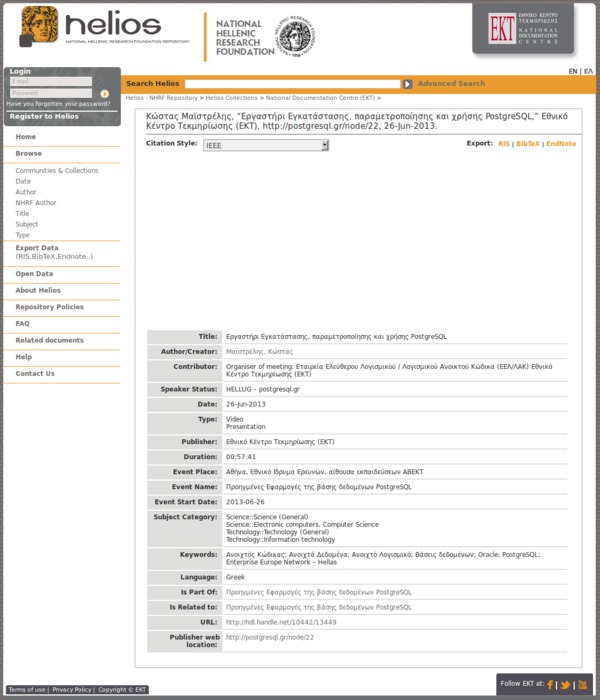
Task: Export citation as RIS
Action: (504, 144)
